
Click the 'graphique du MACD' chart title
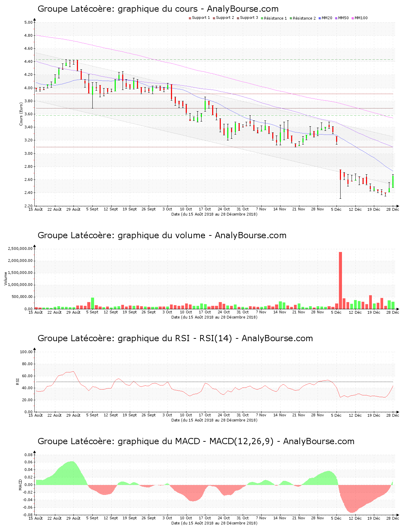(196, 441)
